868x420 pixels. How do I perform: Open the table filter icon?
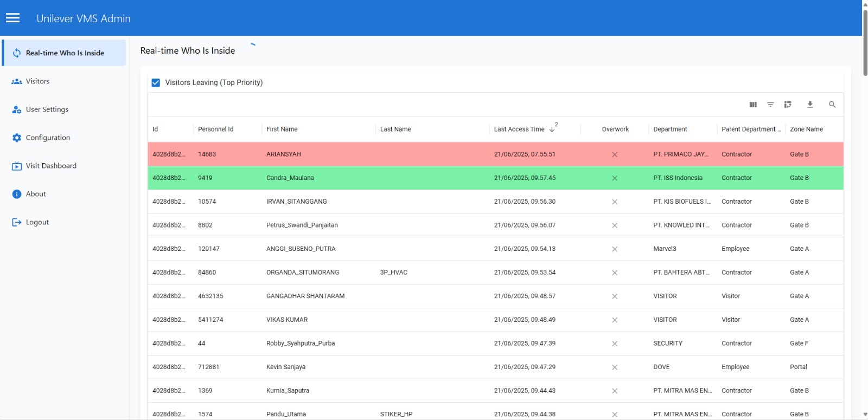(x=770, y=105)
